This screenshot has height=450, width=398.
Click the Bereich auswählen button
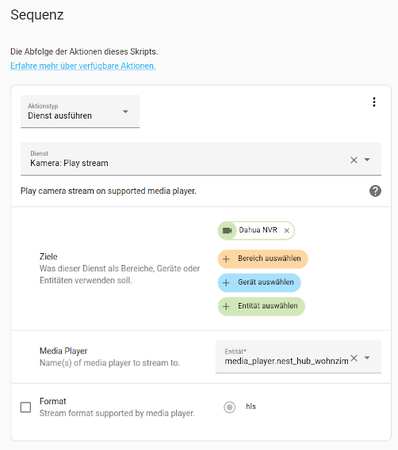click(x=263, y=259)
